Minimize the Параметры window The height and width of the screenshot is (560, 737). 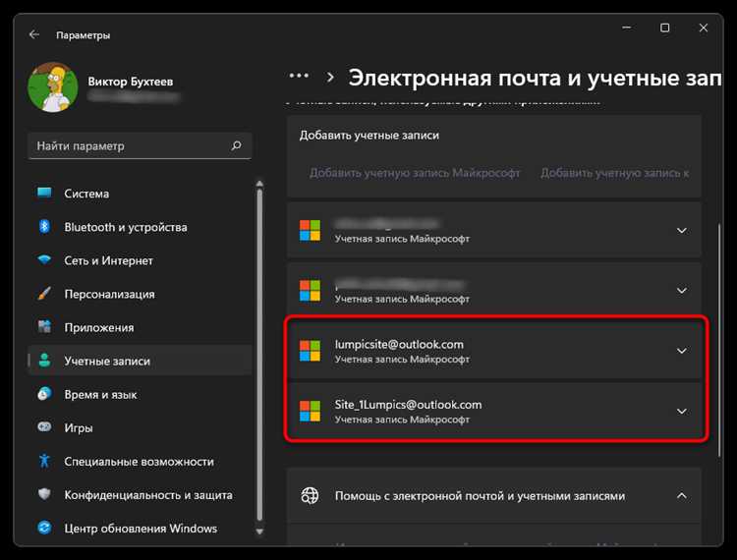tap(627, 28)
